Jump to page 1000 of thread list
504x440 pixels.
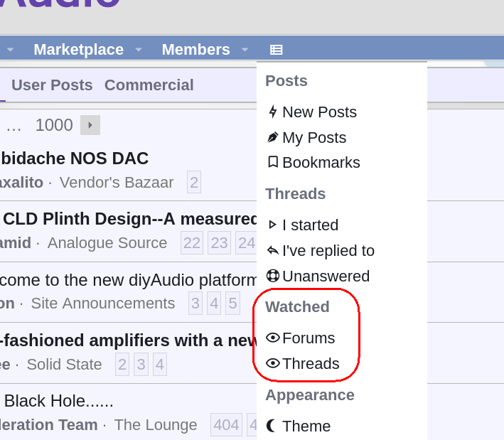tap(54, 125)
